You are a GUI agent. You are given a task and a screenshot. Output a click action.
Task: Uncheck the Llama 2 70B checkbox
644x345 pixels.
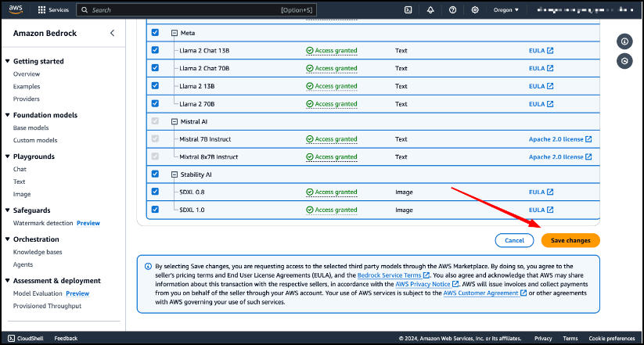(x=155, y=103)
